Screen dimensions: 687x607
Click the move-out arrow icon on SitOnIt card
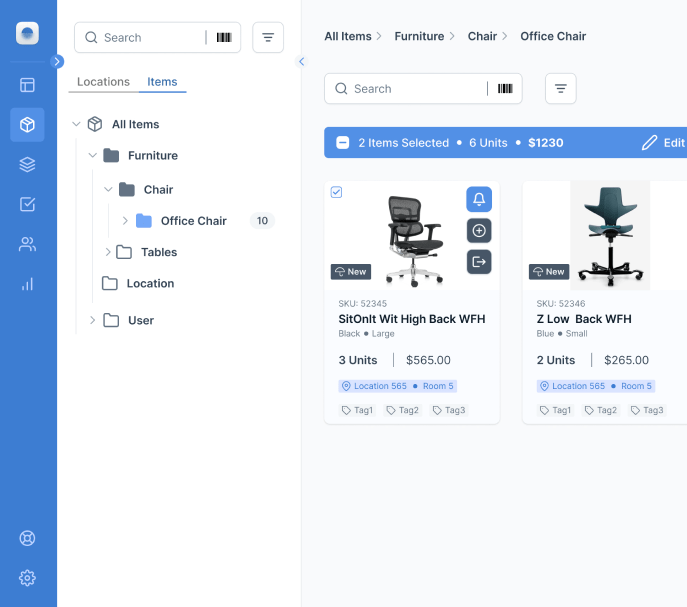[x=479, y=262]
